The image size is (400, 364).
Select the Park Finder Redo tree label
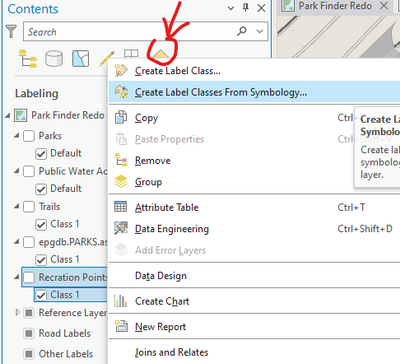68,115
